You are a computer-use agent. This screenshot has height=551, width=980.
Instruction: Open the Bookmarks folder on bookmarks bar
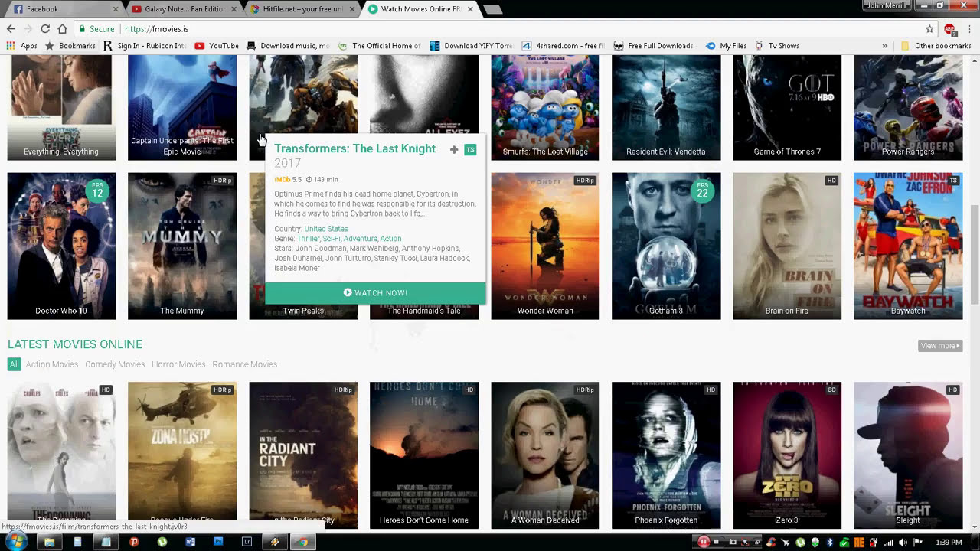coord(70,46)
